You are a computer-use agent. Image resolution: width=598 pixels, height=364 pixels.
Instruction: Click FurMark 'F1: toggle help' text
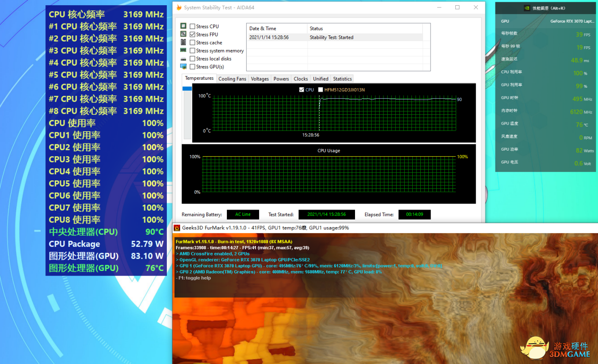click(193, 278)
